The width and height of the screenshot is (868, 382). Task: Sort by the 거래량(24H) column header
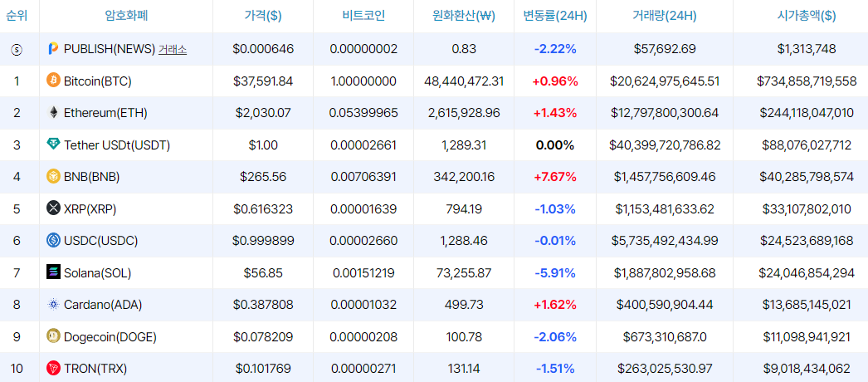[x=665, y=16]
